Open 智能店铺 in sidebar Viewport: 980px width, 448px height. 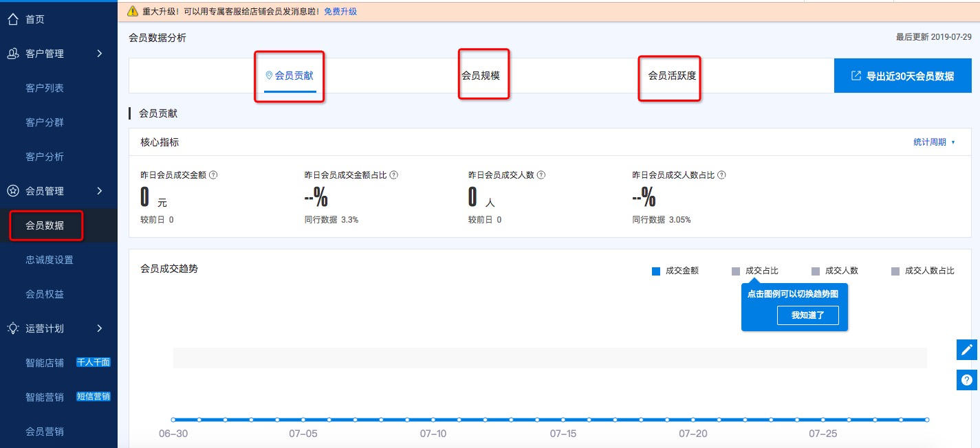tap(45, 363)
